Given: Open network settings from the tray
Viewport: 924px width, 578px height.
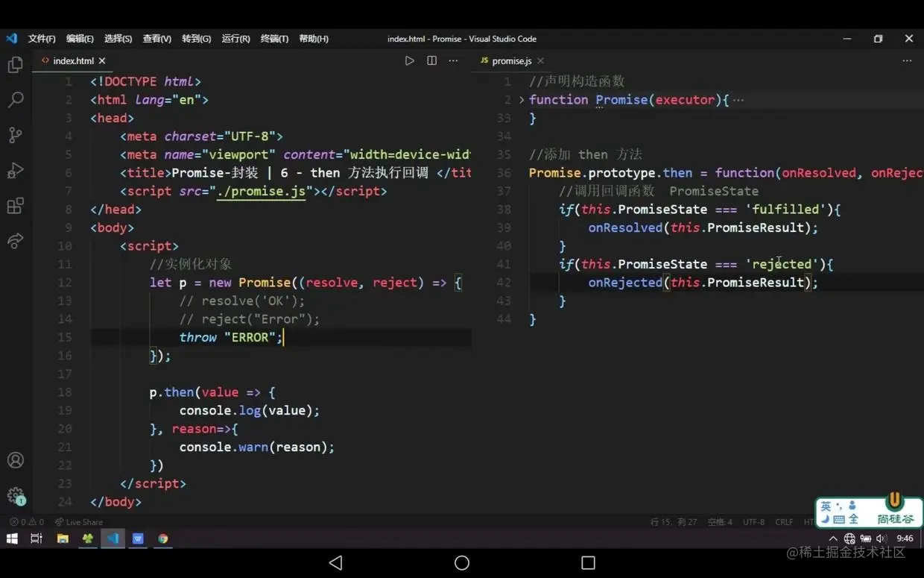Looking at the screenshot, I should click(849, 538).
